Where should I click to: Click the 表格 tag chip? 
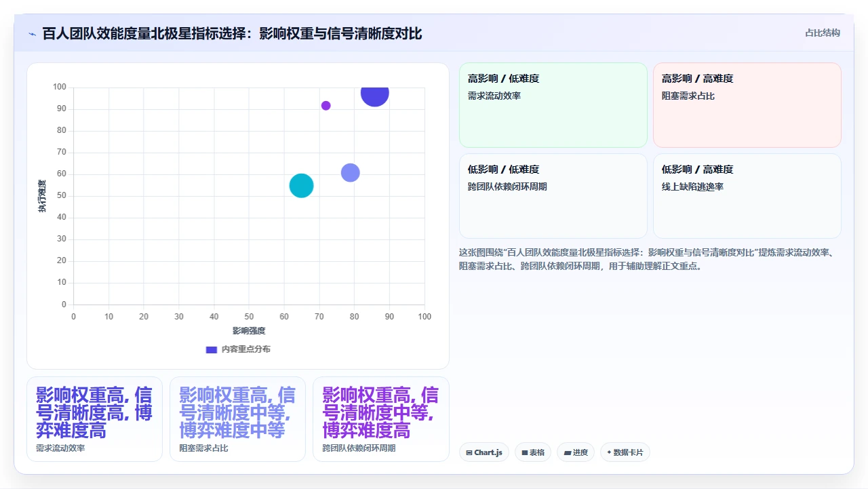[x=533, y=452]
